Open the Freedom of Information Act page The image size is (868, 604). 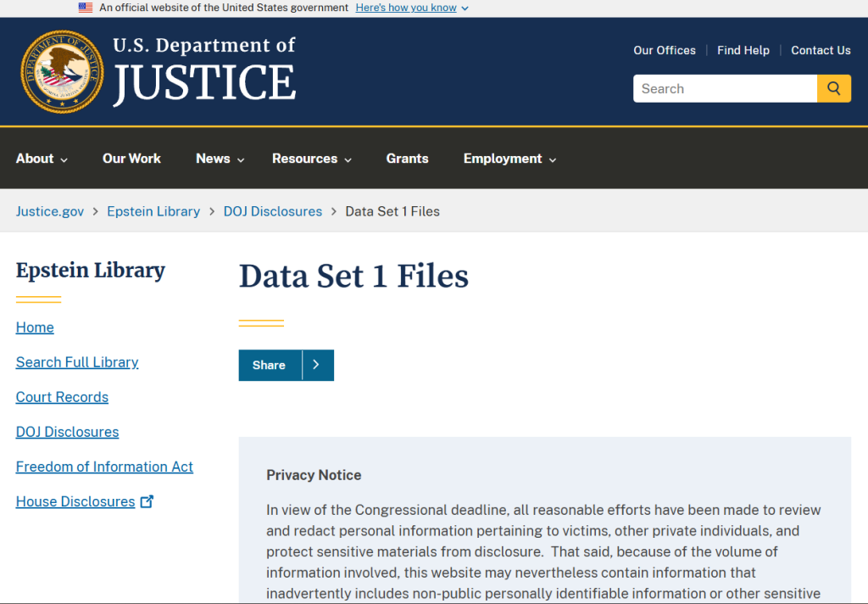coord(104,467)
